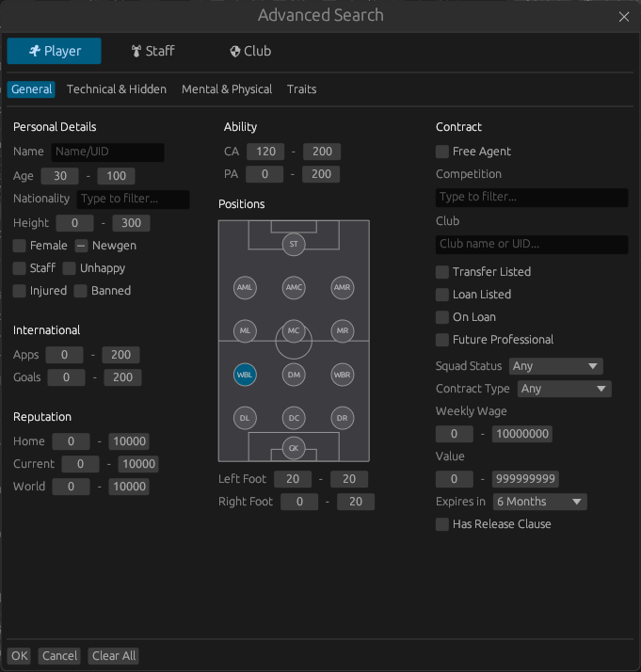The height and width of the screenshot is (672, 641).
Task: Click the Nationality filter field
Action: click(134, 199)
